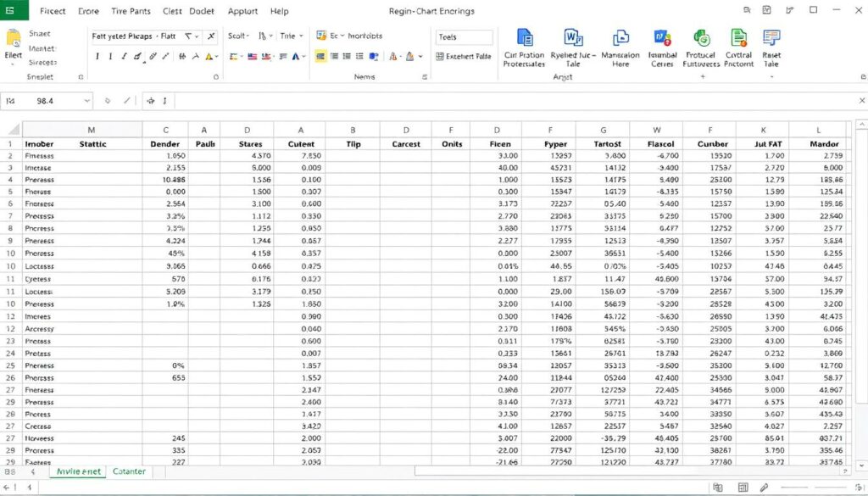The width and height of the screenshot is (868, 496).
Task: Open the Fircect menu
Action: point(53,11)
